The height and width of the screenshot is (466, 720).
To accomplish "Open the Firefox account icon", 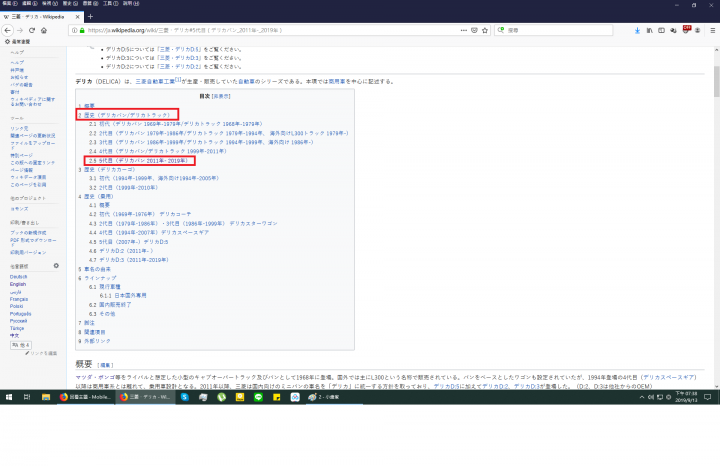I will tap(698, 30).
